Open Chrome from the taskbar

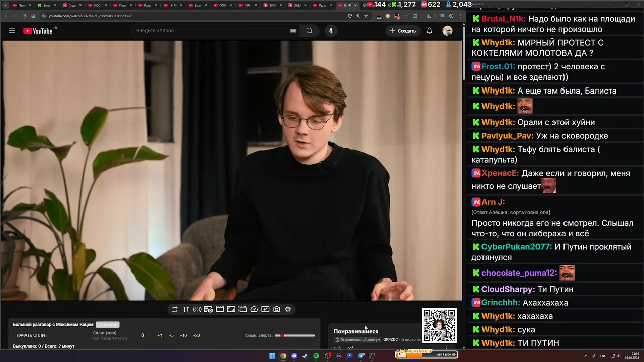(283, 356)
